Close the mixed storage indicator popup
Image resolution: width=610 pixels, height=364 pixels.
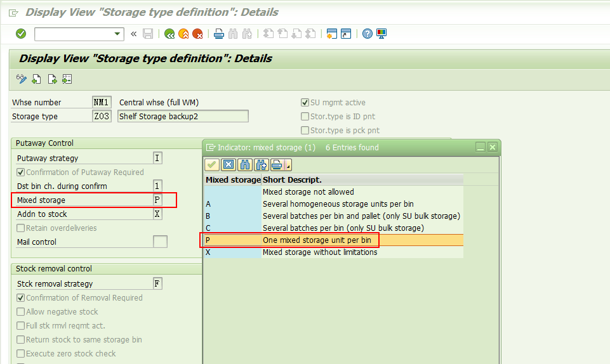point(492,147)
